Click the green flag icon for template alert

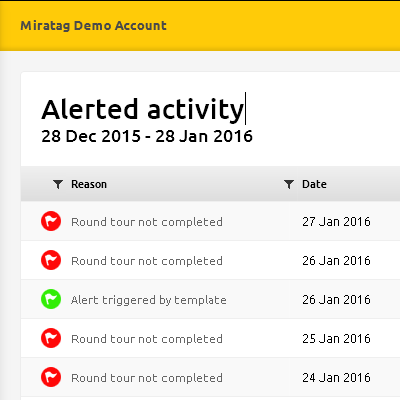click(x=51, y=299)
